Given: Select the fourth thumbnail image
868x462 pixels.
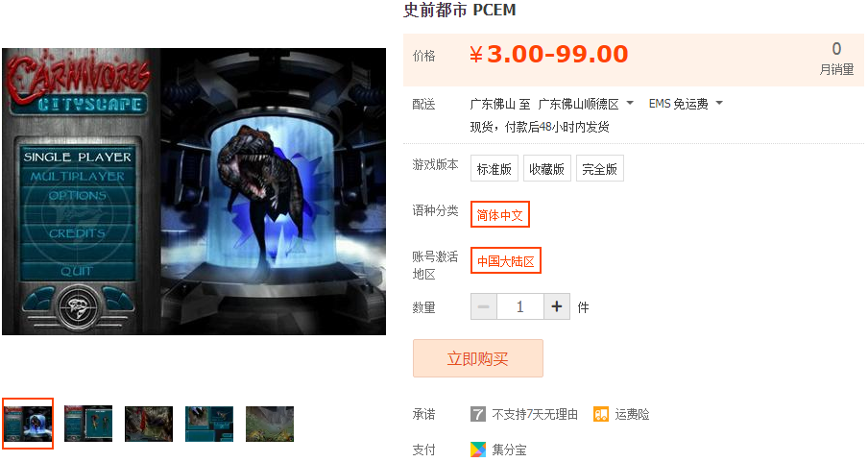Looking at the screenshot, I should [209, 424].
